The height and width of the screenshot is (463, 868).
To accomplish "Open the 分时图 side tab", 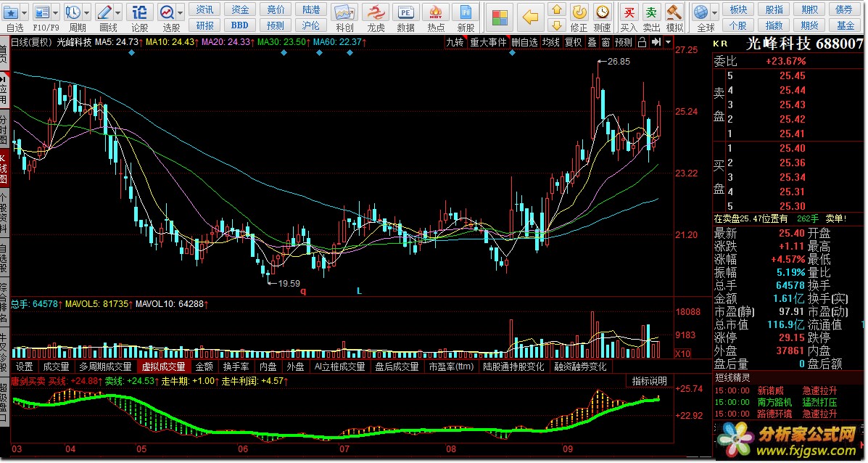I will (x=4, y=130).
